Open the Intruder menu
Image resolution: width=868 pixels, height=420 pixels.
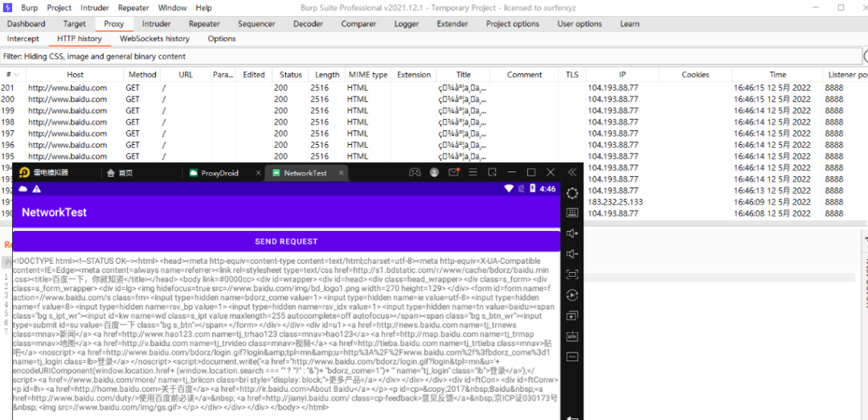pyautogui.click(x=95, y=8)
